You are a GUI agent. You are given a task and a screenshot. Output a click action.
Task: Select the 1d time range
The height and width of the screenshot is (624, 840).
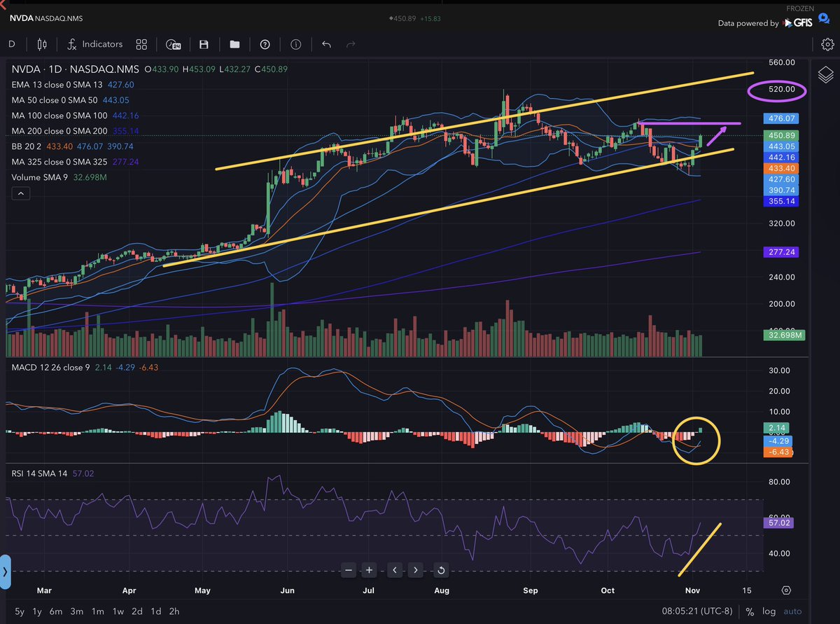click(x=155, y=611)
